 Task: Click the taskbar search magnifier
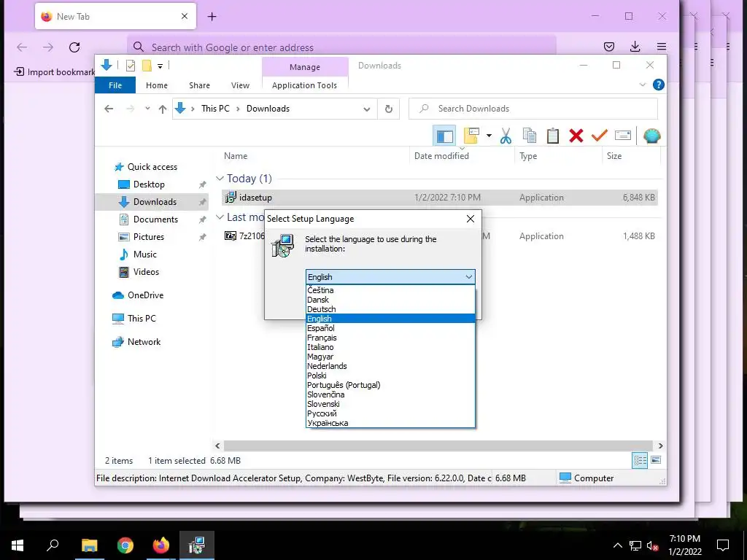point(53,545)
